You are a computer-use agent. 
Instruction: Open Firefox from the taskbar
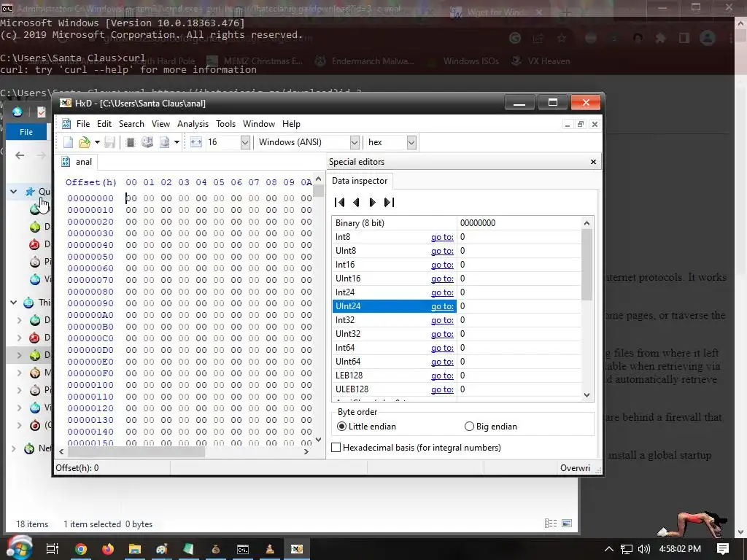pyautogui.click(x=108, y=549)
